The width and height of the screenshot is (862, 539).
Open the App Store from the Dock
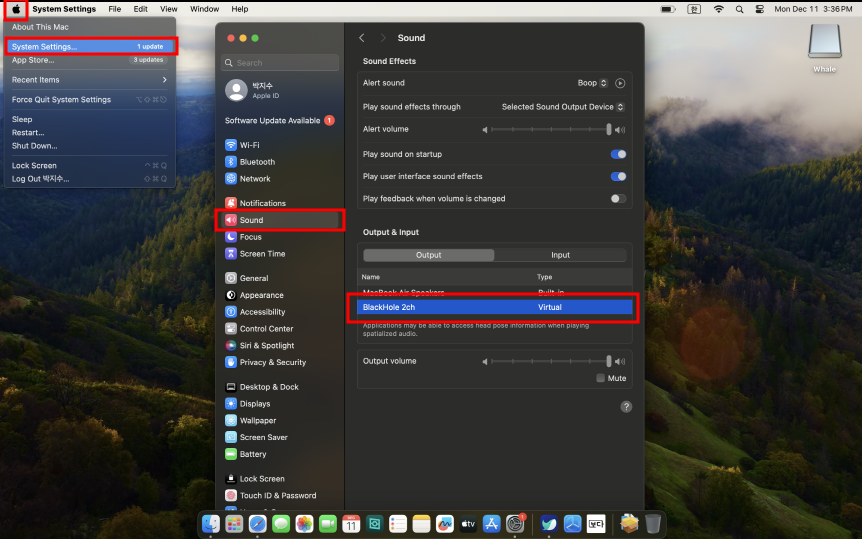tap(491, 524)
